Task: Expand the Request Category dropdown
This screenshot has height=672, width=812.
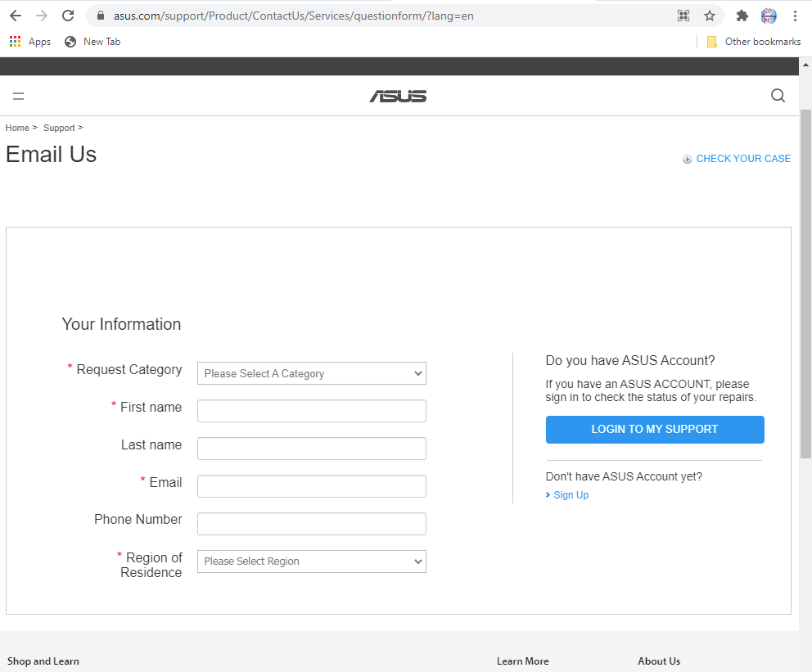Action: (x=311, y=373)
